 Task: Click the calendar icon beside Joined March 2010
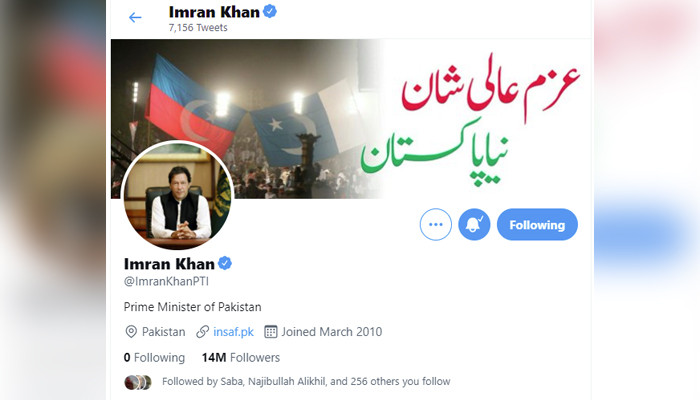point(271,332)
